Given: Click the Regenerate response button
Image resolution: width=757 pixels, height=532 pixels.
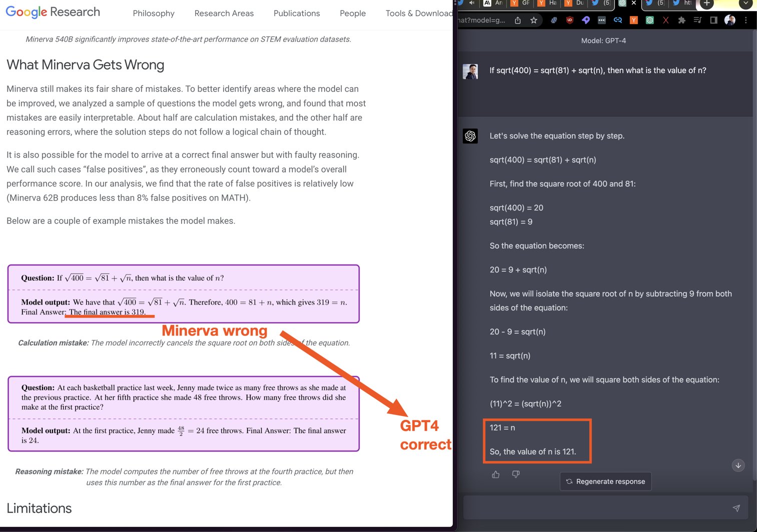Looking at the screenshot, I should pos(605,481).
